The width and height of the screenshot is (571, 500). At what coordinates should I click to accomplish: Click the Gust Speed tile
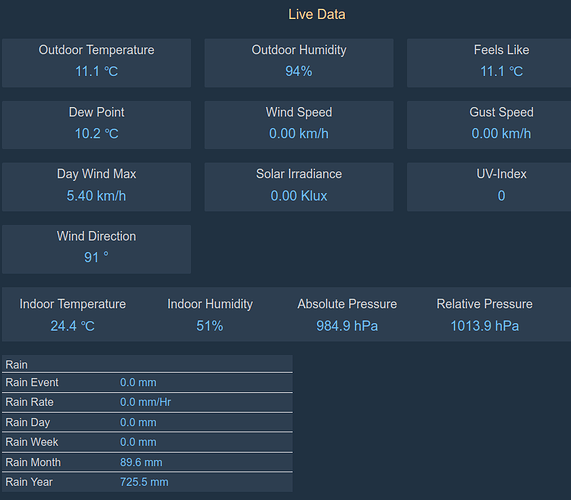tap(489, 125)
